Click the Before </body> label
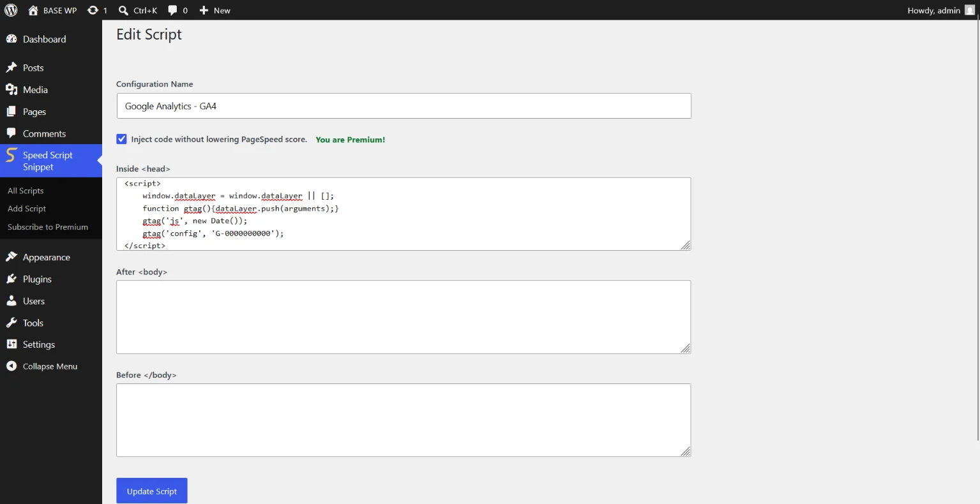 [x=146, y=375]
